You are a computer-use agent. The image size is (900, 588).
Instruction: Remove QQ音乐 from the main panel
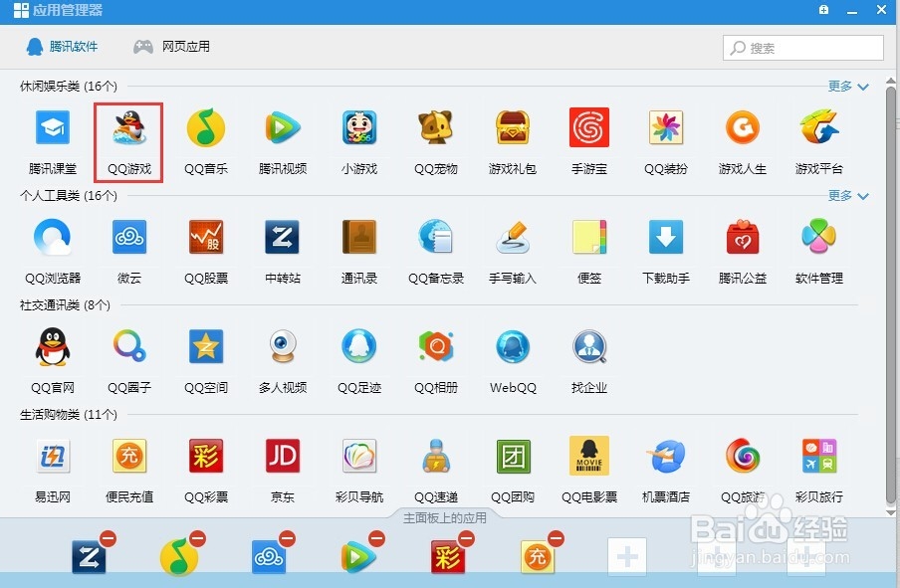197,538
